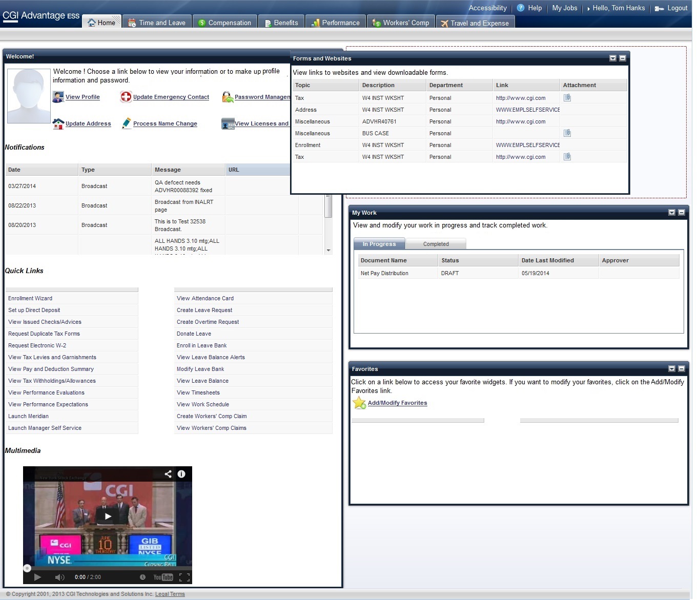Click the Password Management icon
The height and width of the screenshot is (600, 700).
pyautogui.click(x=228, y=97)
